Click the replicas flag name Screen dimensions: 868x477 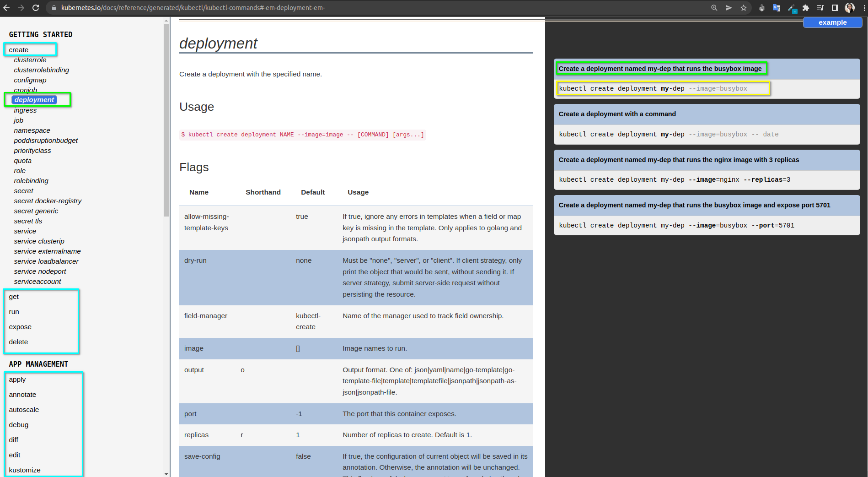(x=196, y=435)
